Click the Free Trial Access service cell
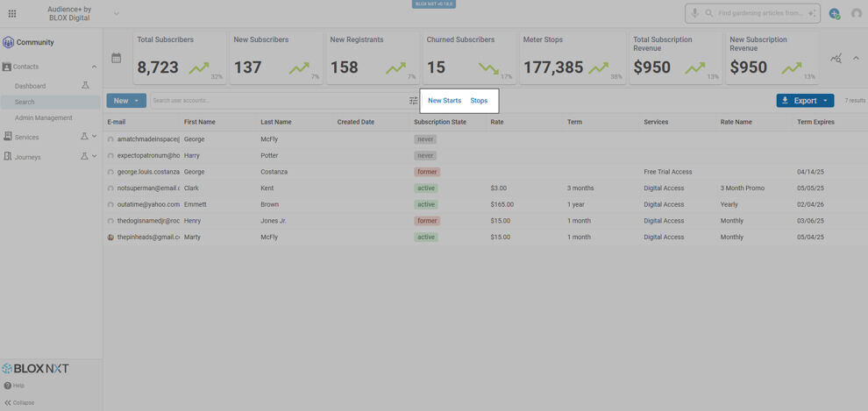Screen dimensions: 868x411 667,172
